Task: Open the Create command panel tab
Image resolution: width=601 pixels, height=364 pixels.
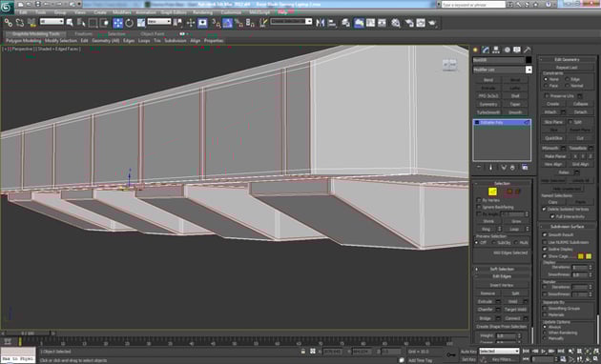Action: click(476, 51)
